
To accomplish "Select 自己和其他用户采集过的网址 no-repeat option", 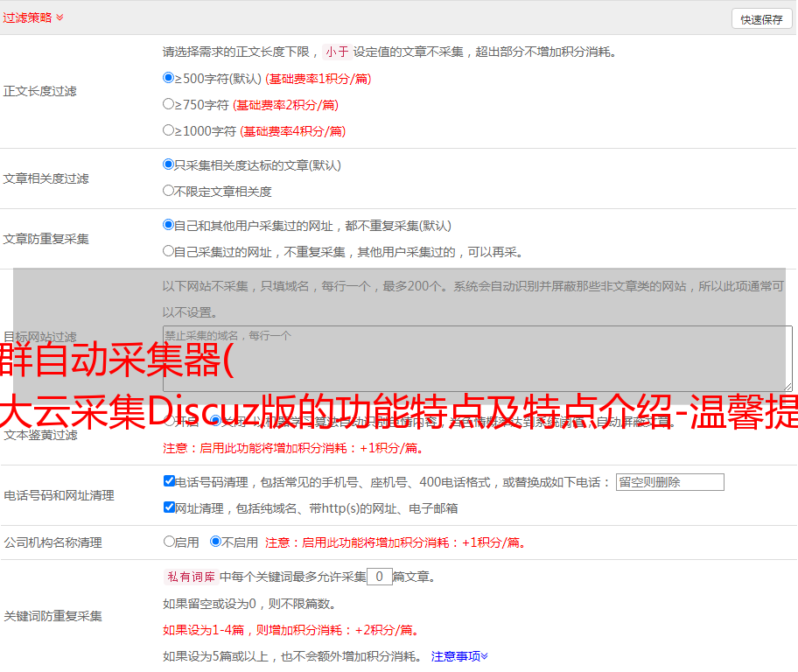I will pyautogui.click(x=168, y=225).
